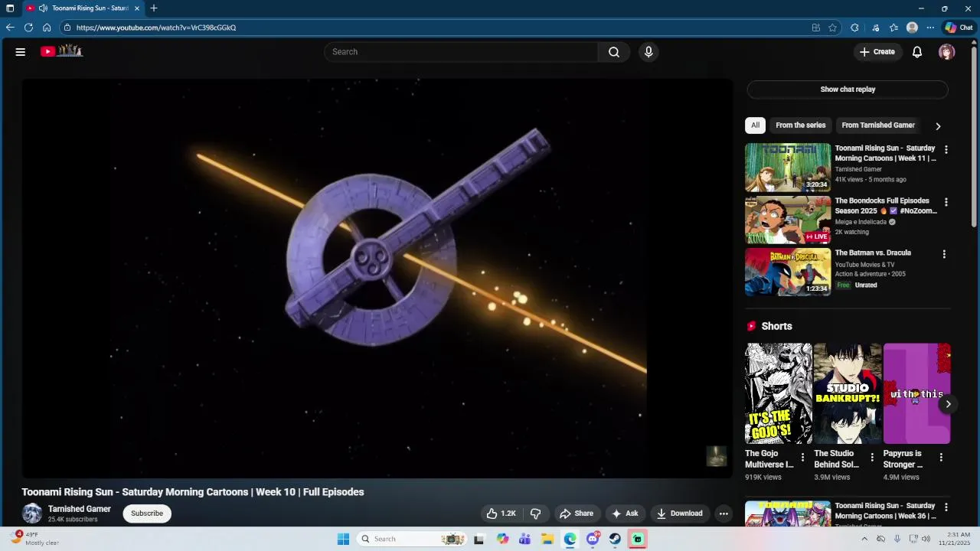Open the Studio Bankrupt short thumbnail

click(x=848, y=393)
